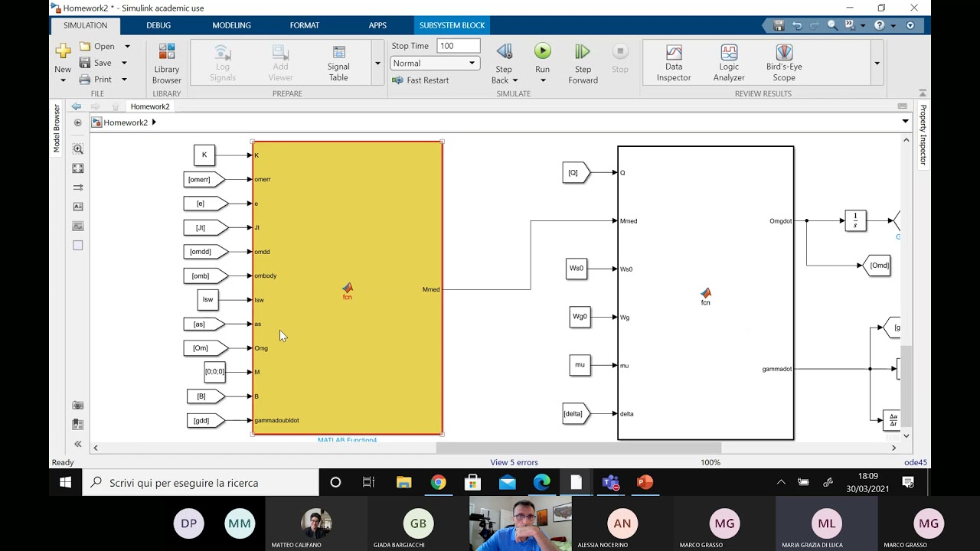The height and width of the screenshot is (551, 980).
Task: Navigate back with blue arrow
Action: (77, 106)
